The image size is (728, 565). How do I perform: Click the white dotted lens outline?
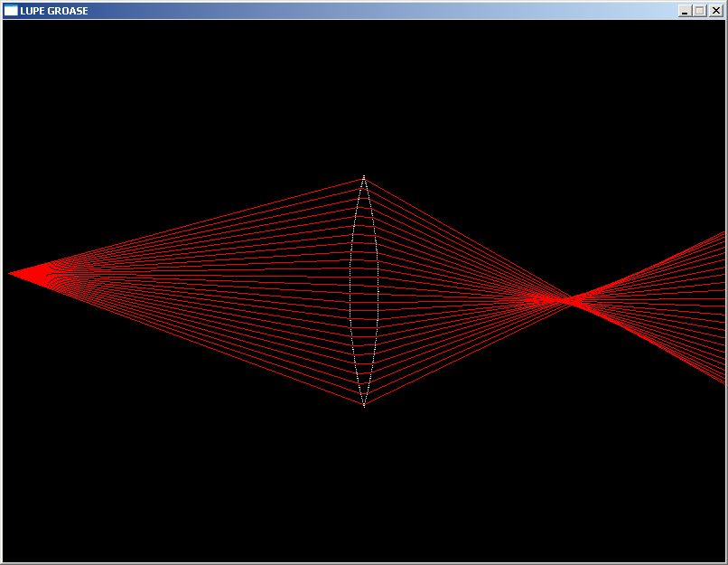tap(364, 291)
